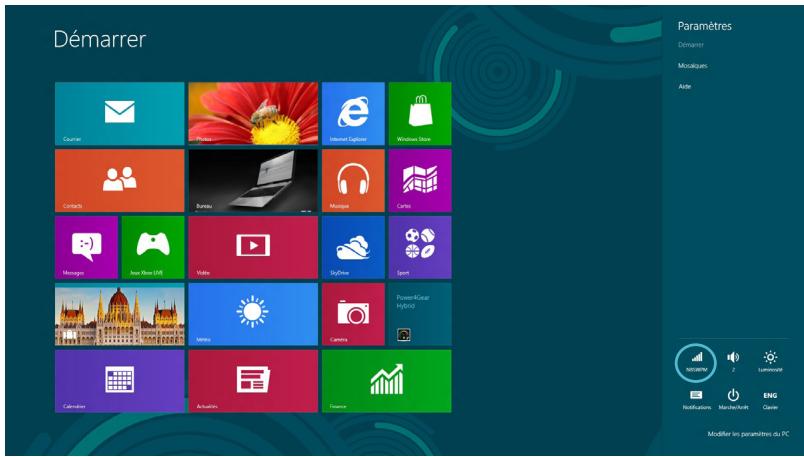
Task: Open the Sport tile
Action: [420, 247]
